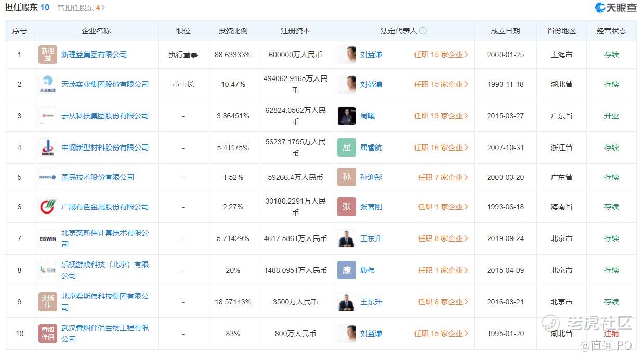Viewport: 644px width, 360px height.
Task: Open legal representative 张喜刚's profile link
Action: click(371, 207)
